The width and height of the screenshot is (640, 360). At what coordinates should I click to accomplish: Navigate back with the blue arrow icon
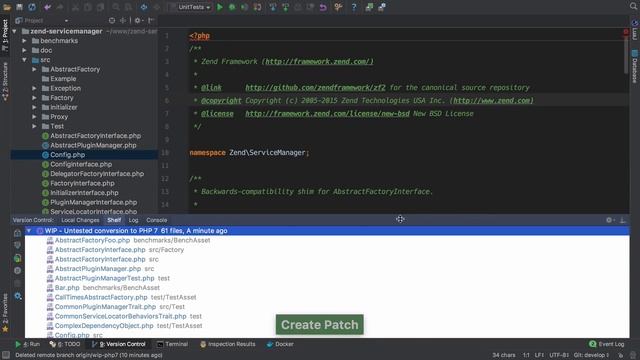[144, 7]
